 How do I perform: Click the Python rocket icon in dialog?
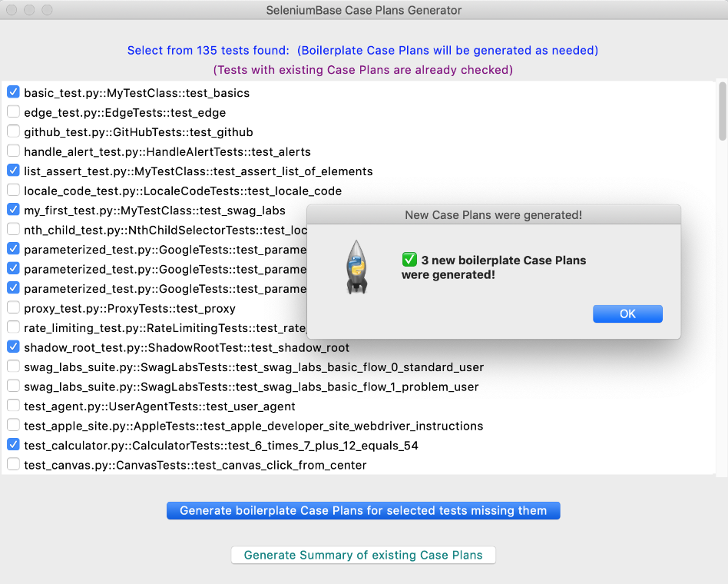(356, 267)
